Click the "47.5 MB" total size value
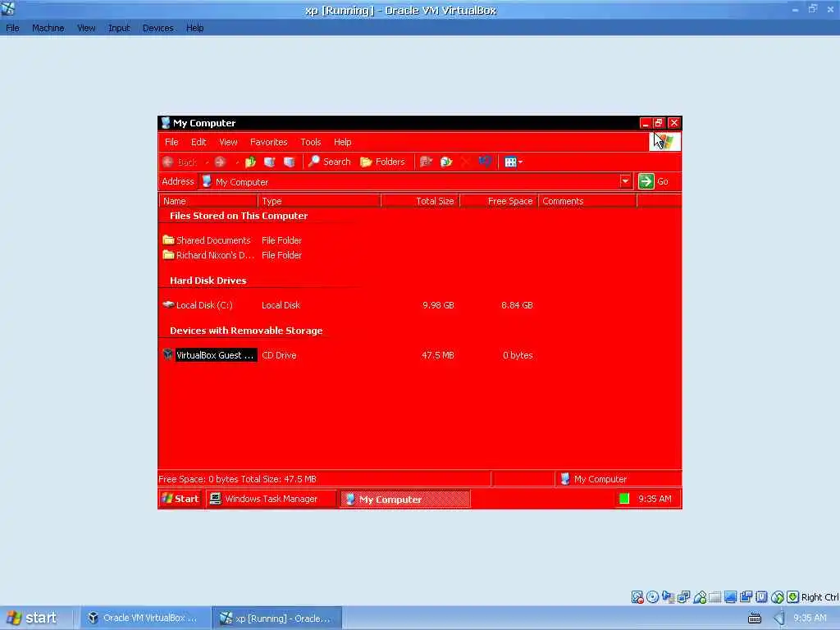 click(437, 354)
